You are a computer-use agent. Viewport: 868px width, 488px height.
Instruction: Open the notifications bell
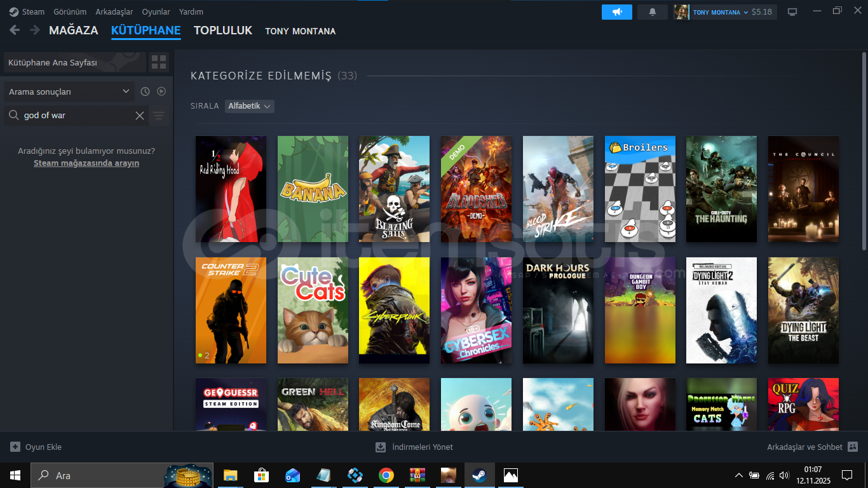tap(652, 12)
